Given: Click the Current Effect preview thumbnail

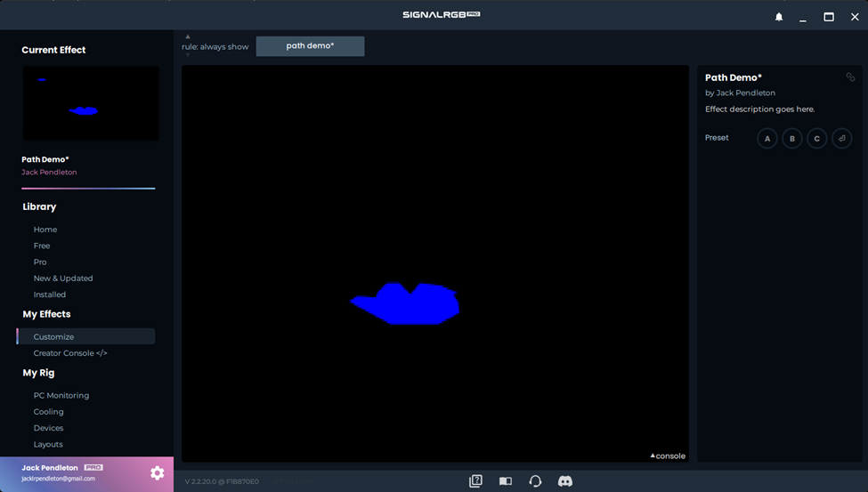Looking at the screenshot, I should click(91, 103).
